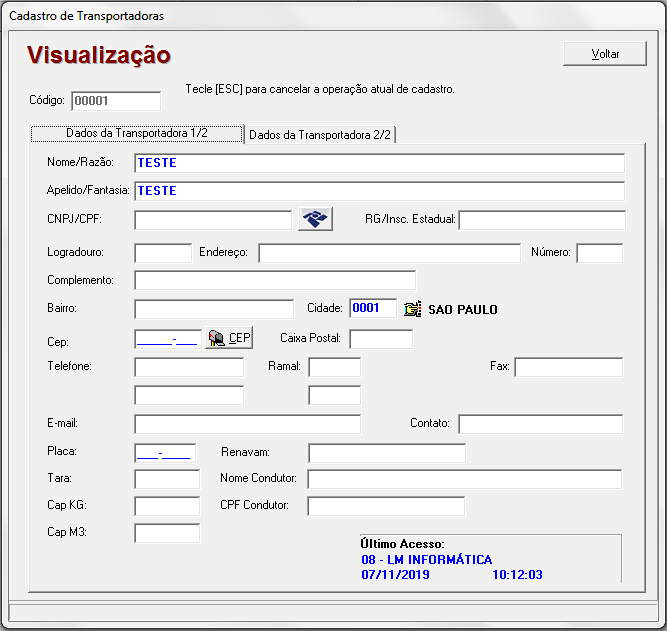Click the Código field
Viewport: 667px width, 631px height.
[x=116, y=101]
